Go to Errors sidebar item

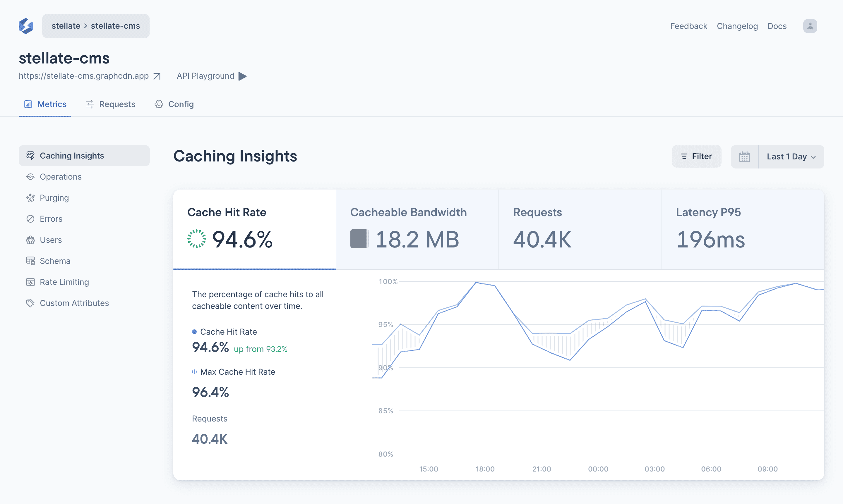(x=51, y=219)
